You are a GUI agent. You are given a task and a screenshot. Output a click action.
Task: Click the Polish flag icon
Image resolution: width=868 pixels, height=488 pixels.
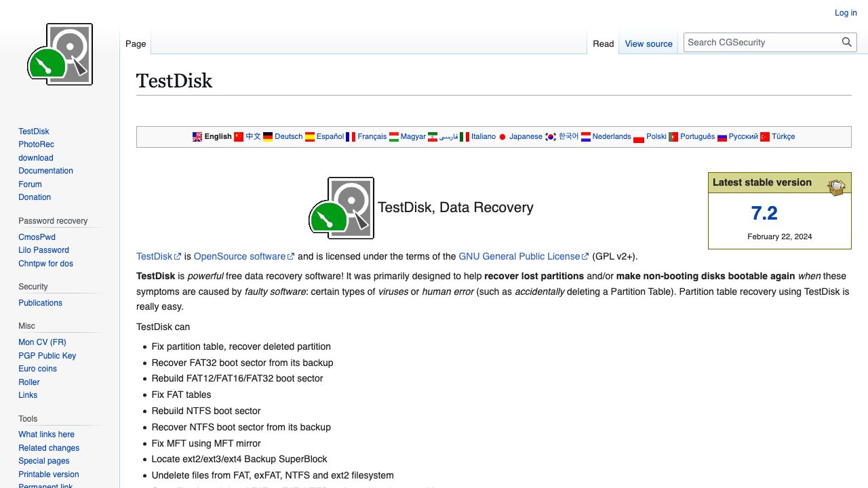point(639,138)
